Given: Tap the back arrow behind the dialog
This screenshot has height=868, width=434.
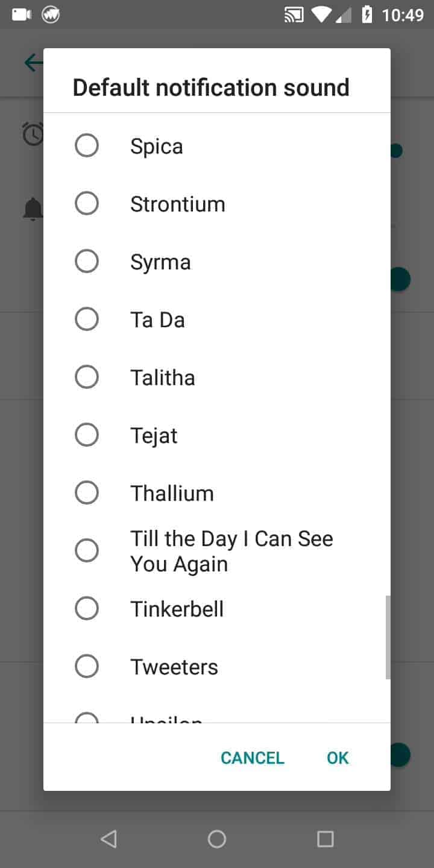Looking at the screenshot, I should click(31, 62).
